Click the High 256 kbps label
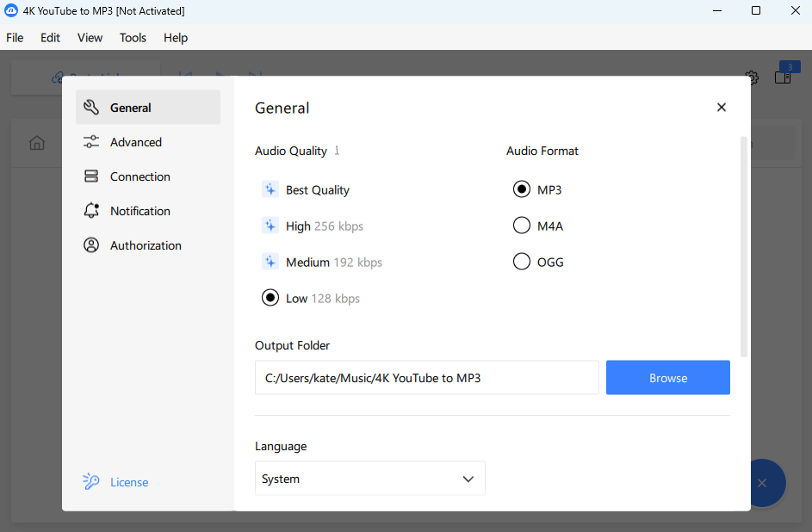The image size is (812, 532). (x=324, y=226)
